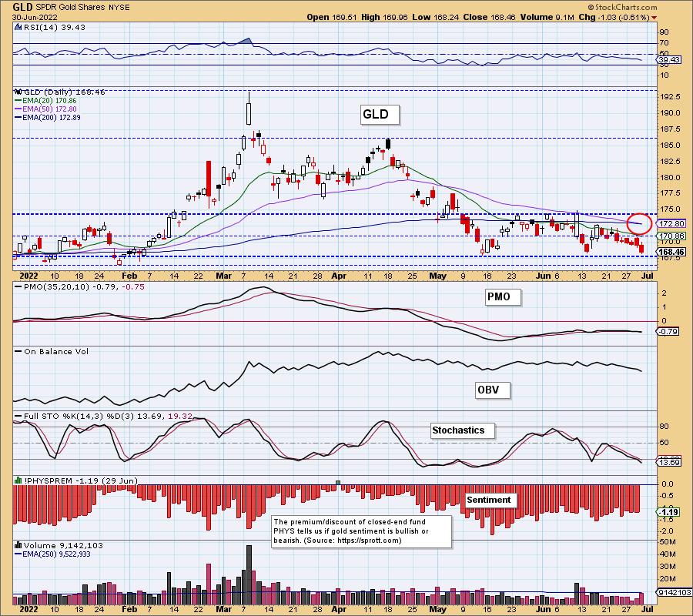Click the Sentiment annotation box

(492, 500)
